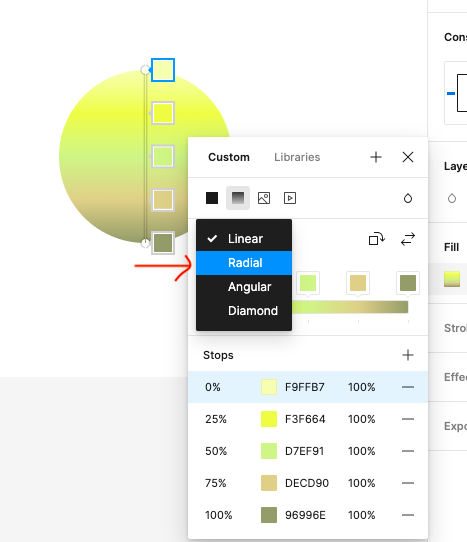The image size is (467, 542).
Task: Select the light green canvas gradient handle
Action: coord(163,157)
